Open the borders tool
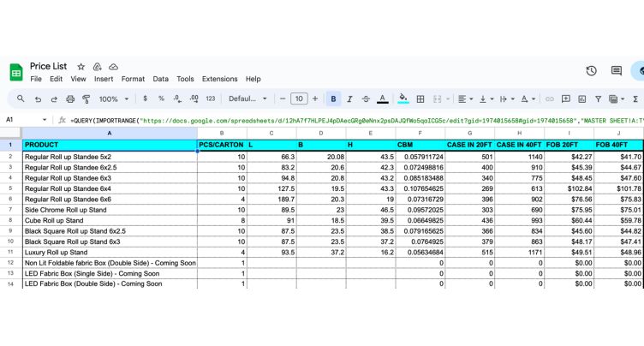This screenshot has height=346, width=644. click(x=420, y=99)
